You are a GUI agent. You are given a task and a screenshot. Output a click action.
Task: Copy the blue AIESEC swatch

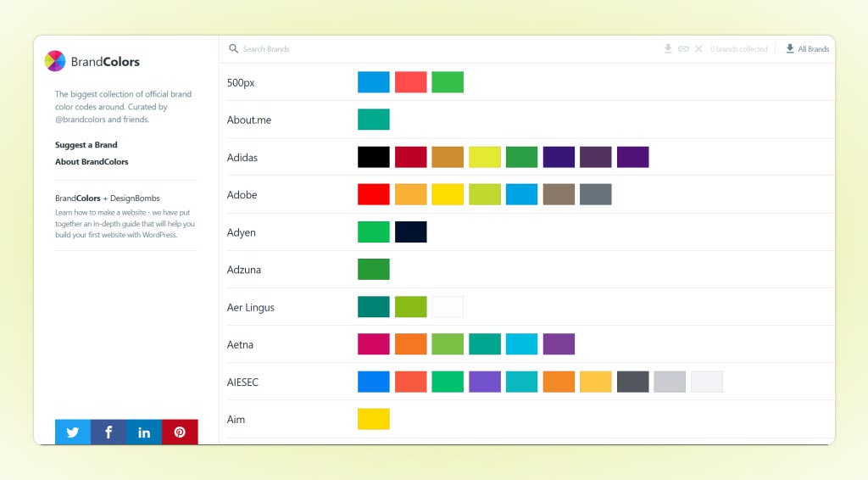click(x=374, y=382)
